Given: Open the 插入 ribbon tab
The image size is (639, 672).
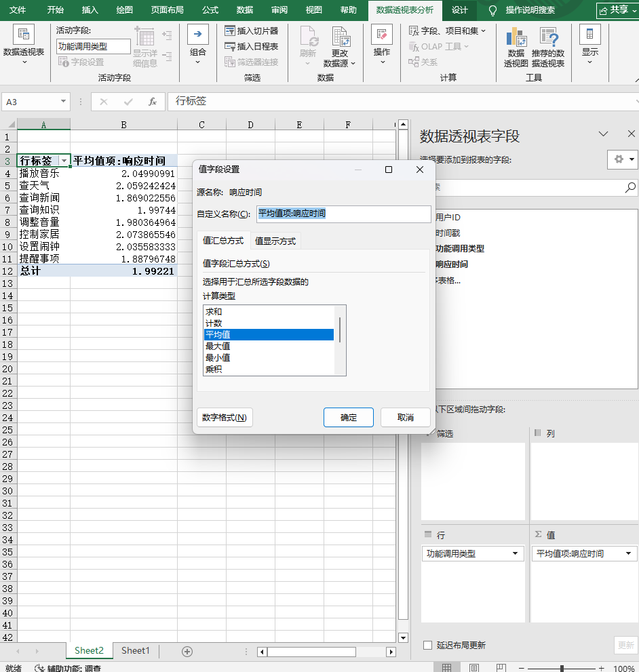Looking at the screenshot, I should tap(90, 10).
